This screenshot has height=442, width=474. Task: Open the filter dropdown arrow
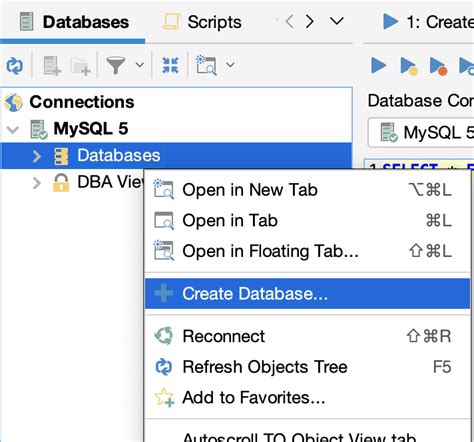click(140, 64)
